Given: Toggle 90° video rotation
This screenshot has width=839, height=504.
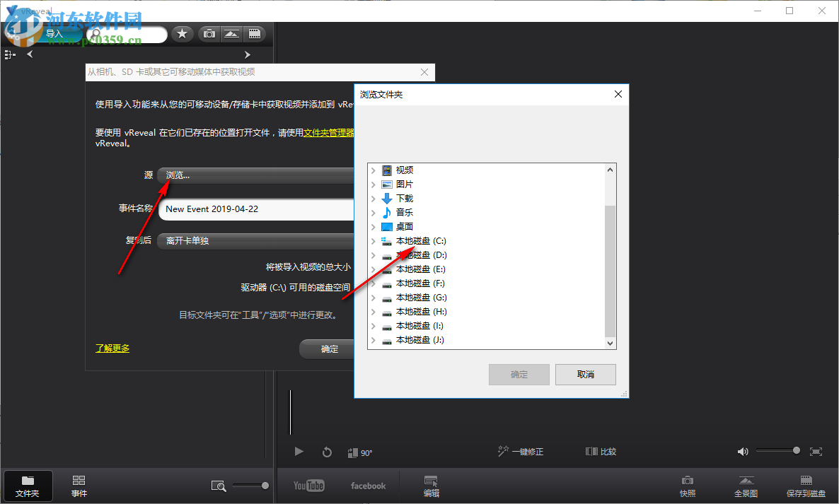Looking at the screenshot, I should (360, 451).
